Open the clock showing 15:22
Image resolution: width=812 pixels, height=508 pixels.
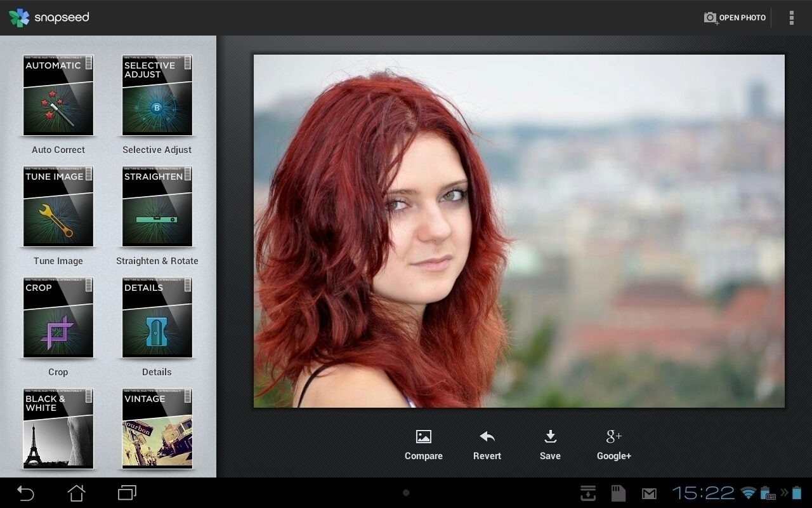(703, 493)
